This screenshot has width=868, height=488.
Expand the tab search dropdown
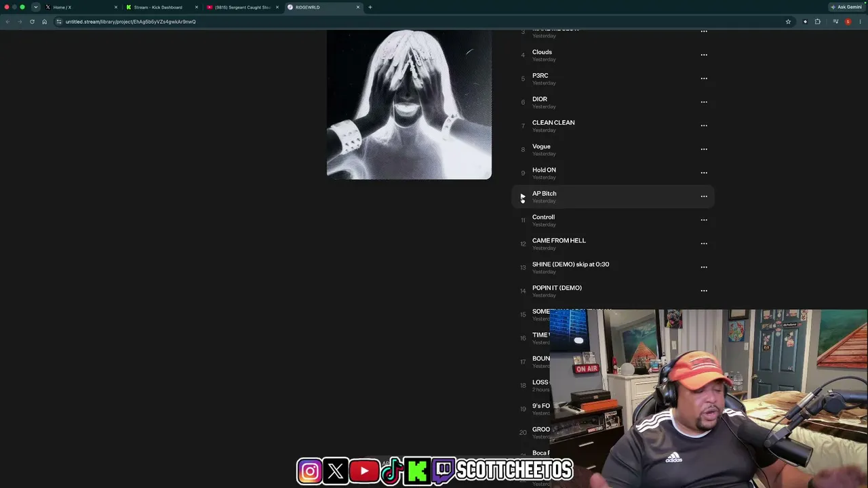coord(35,7)
